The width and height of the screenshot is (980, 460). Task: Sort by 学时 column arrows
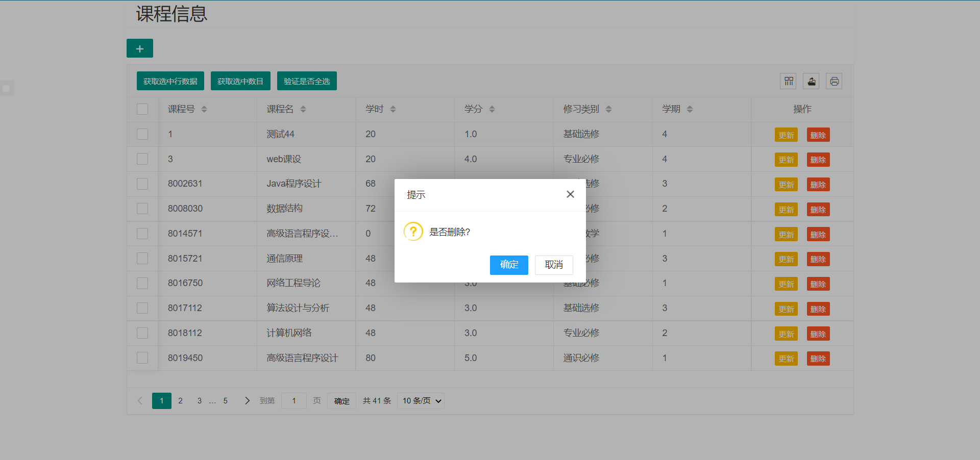(x=393, y=109)
